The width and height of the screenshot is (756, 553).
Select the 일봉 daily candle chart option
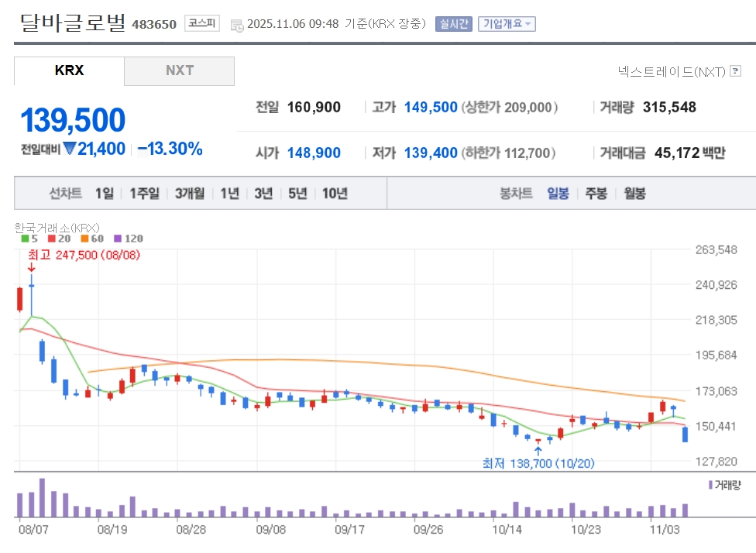coord(558,194)
